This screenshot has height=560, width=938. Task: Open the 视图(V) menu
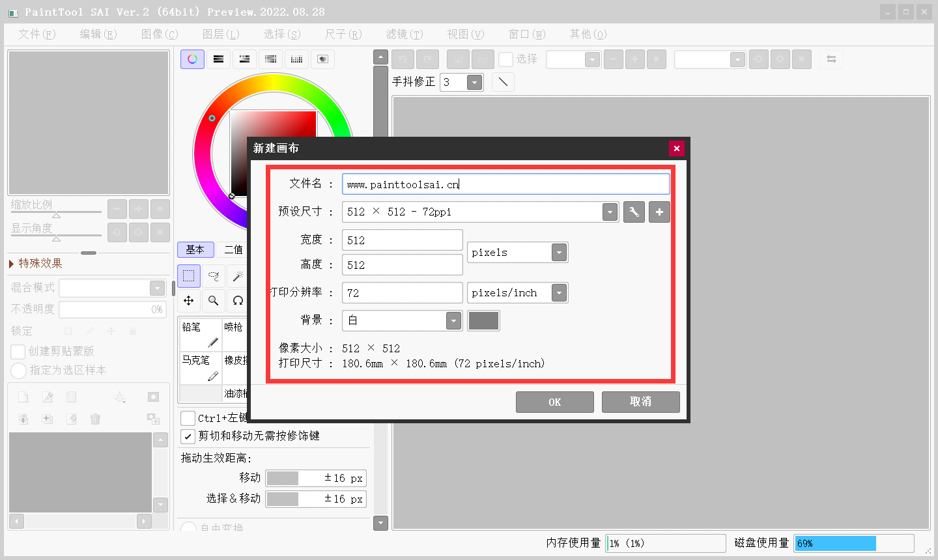click(466, 34)
